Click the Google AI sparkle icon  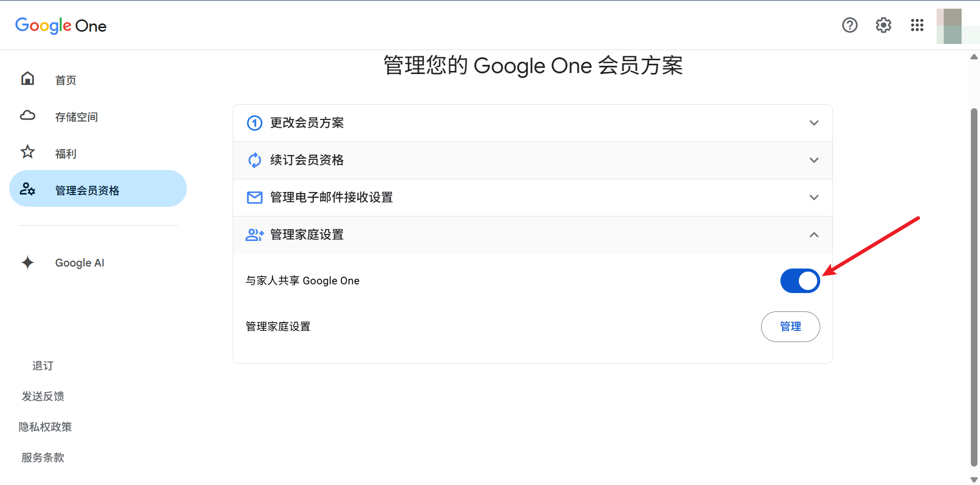pyautogui.click(x=28, y=262)
